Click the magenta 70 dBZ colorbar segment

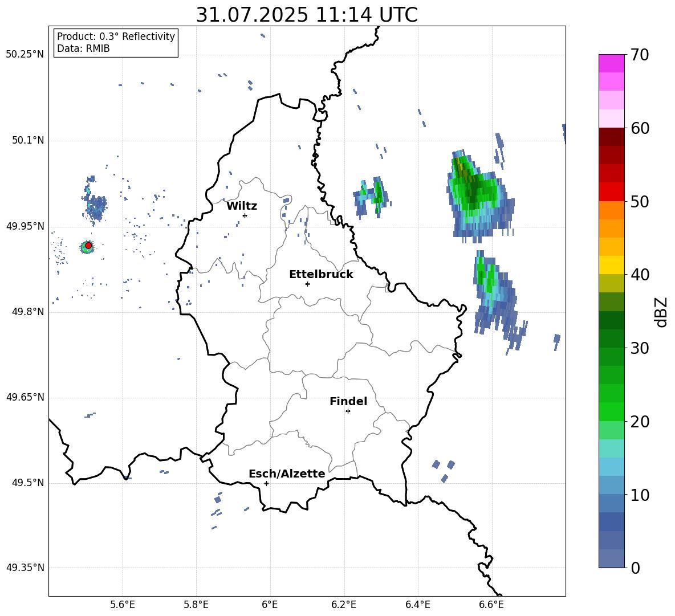612,63
